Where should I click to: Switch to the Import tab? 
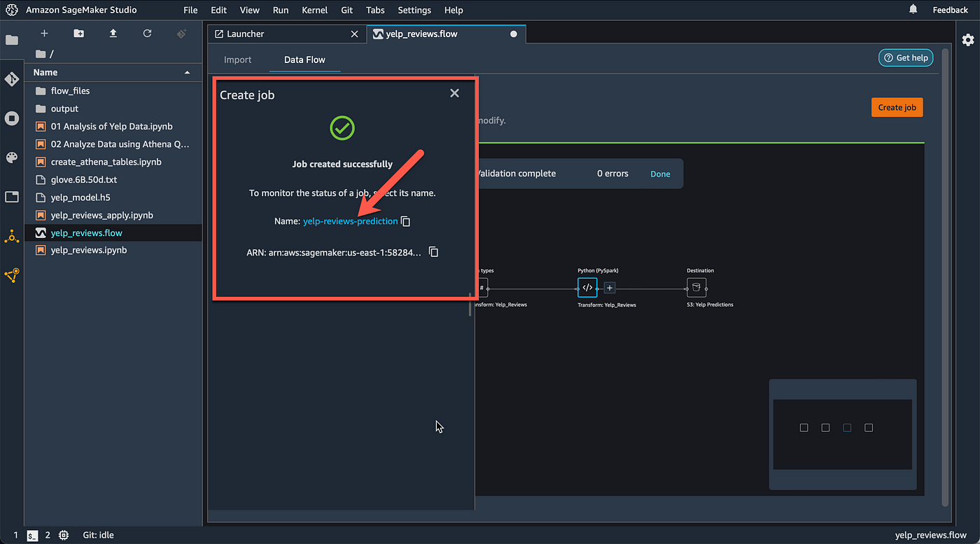(237, 60)
